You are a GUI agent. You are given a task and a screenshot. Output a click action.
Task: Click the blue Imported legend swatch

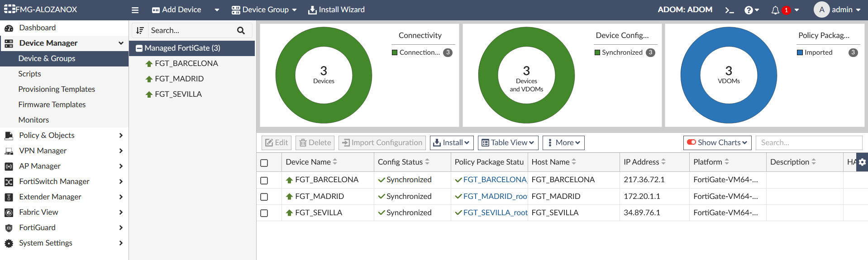[800, 52]
